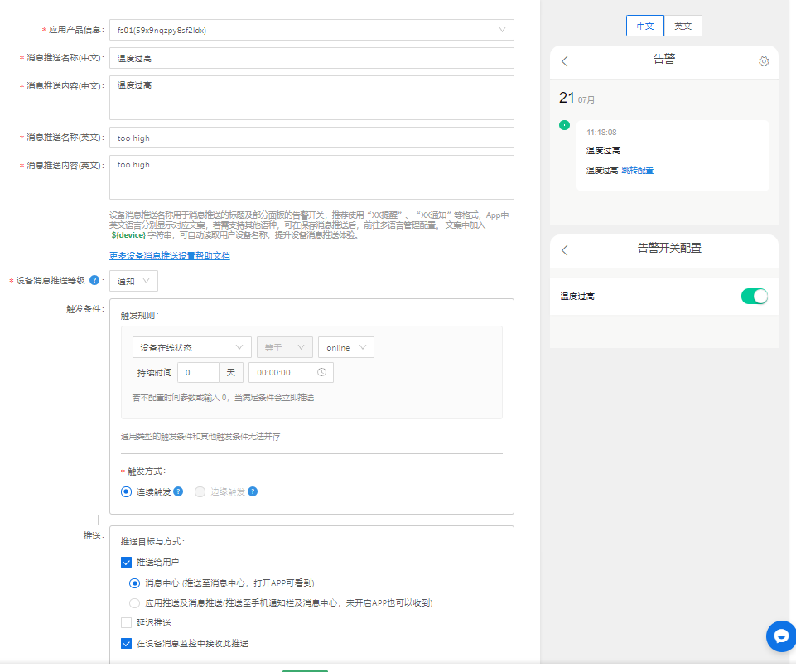796x672 pixels.
Task: Select 应用推送及消息推送 radio option
Action: (x=135, y=603)
